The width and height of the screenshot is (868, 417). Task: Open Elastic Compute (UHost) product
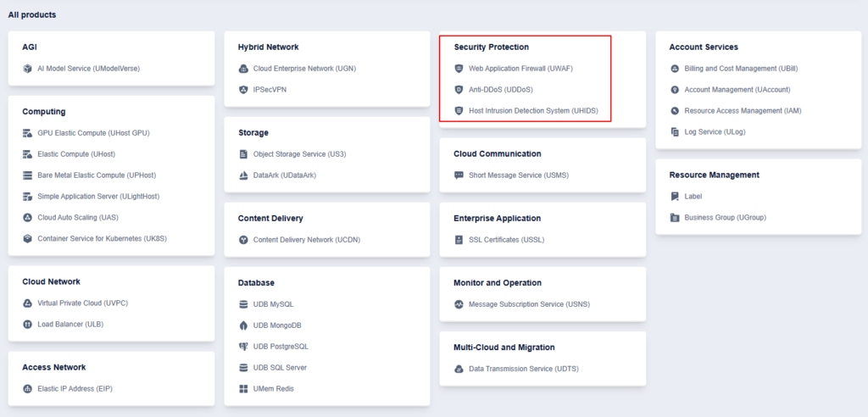click(x=75, y=154)
